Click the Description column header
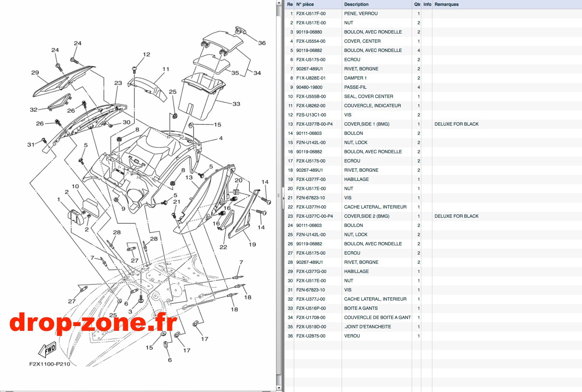This screenshot has width=582, height=392. (377, 4)
